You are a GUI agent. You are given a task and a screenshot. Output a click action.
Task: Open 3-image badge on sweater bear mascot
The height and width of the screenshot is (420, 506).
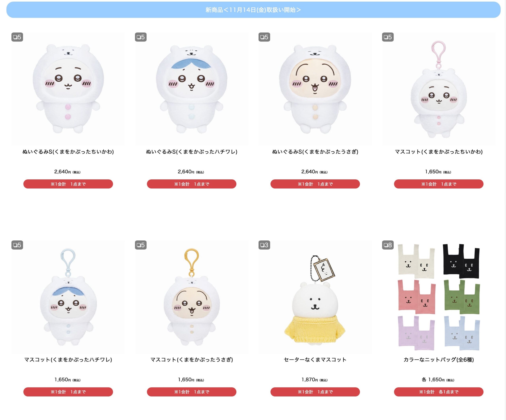(264, 245)
